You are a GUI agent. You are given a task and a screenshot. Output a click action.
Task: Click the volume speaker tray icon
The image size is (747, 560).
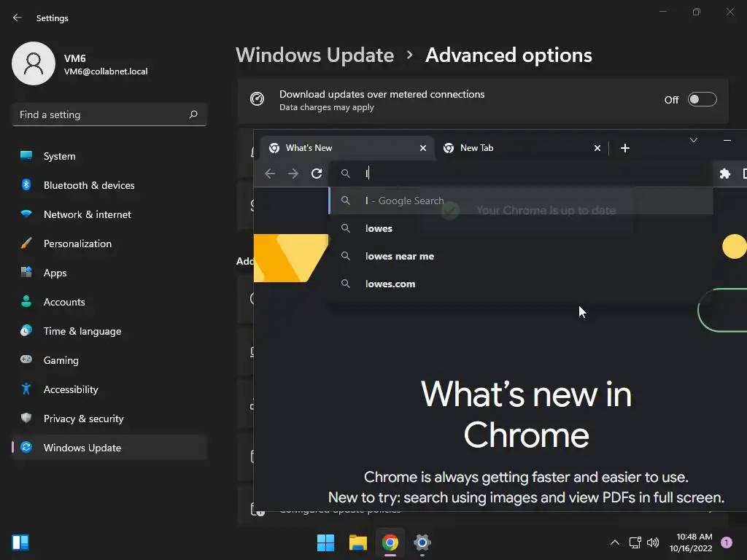(653, 542)
